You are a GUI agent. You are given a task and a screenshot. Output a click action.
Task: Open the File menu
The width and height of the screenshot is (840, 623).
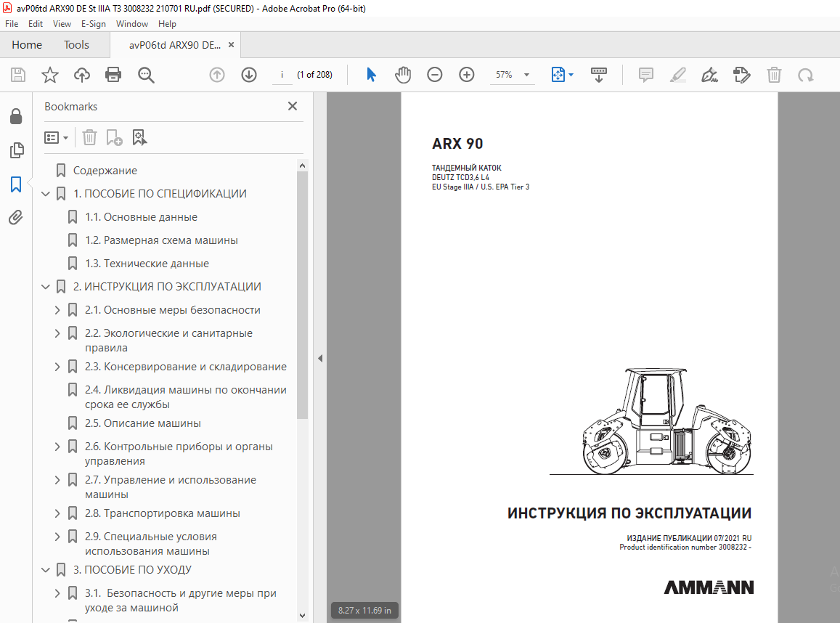pos(12,23)
